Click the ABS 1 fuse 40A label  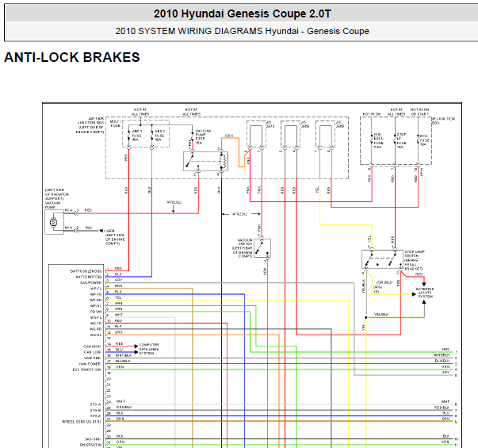point(136,136)
